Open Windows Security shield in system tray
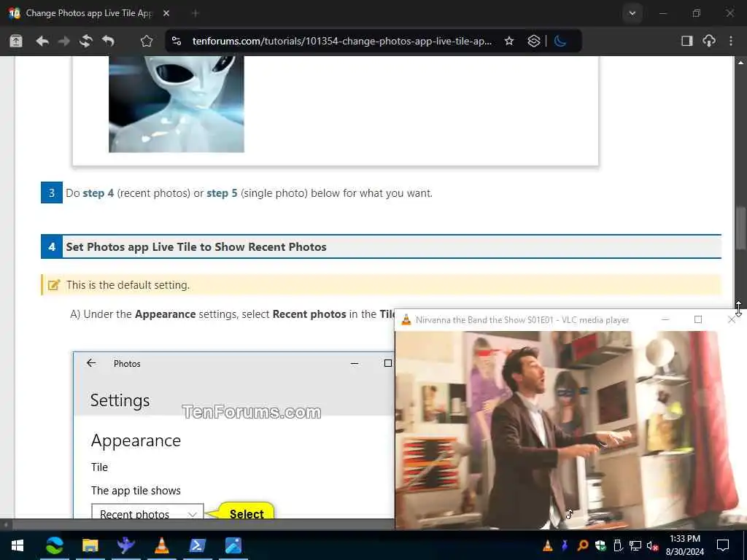The width and height of the screenshot is (747, 560). [600, 545]
